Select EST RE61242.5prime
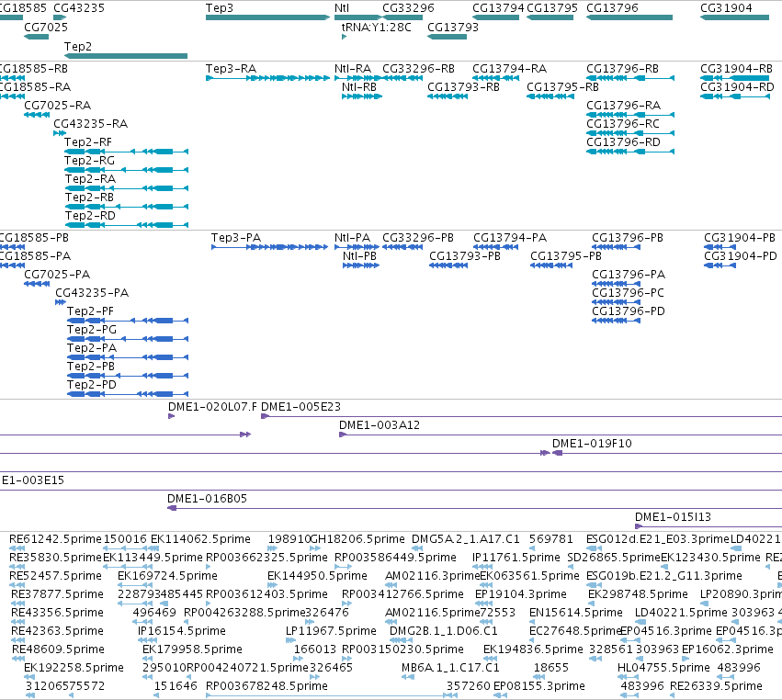This screenshot has height=700, width=782. coord(55,539)
